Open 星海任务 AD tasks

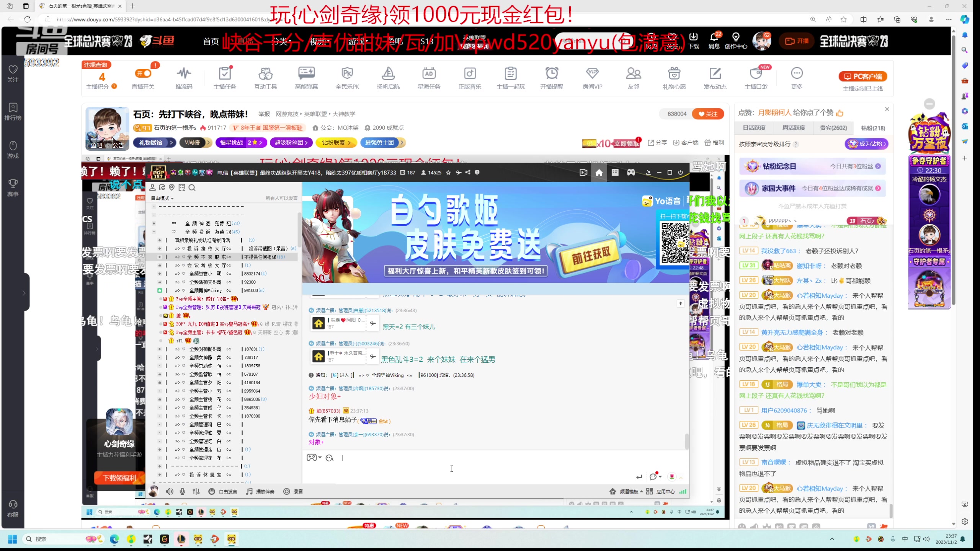(x=429, y=78)
